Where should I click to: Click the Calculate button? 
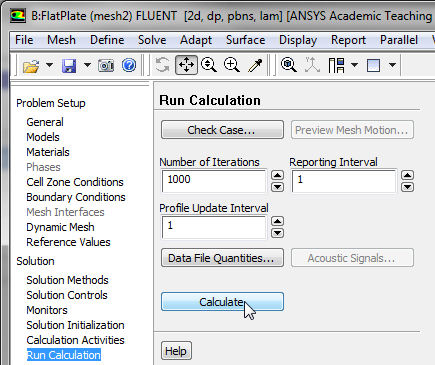(222, 302)
